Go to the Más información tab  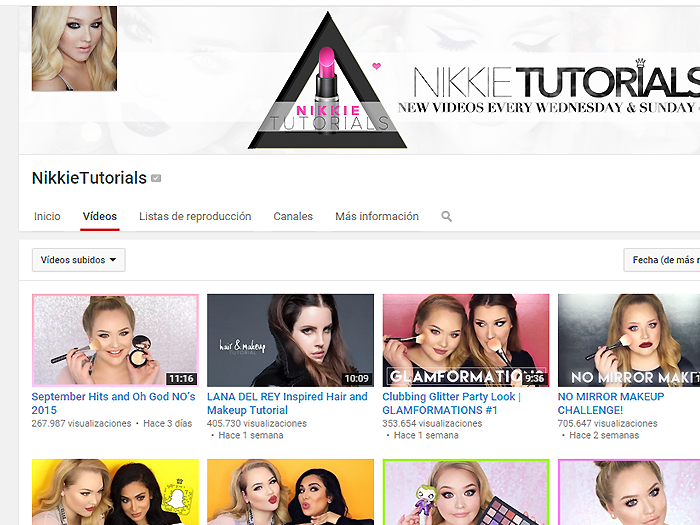pyautogui.click(x=377, y=217)
